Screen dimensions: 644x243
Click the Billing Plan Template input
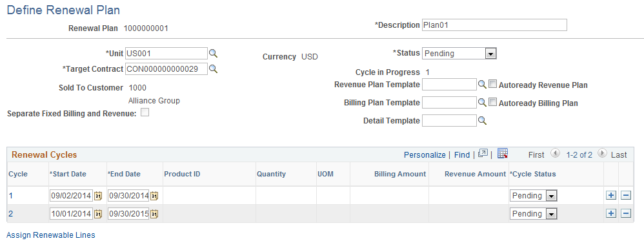[449, 102]
